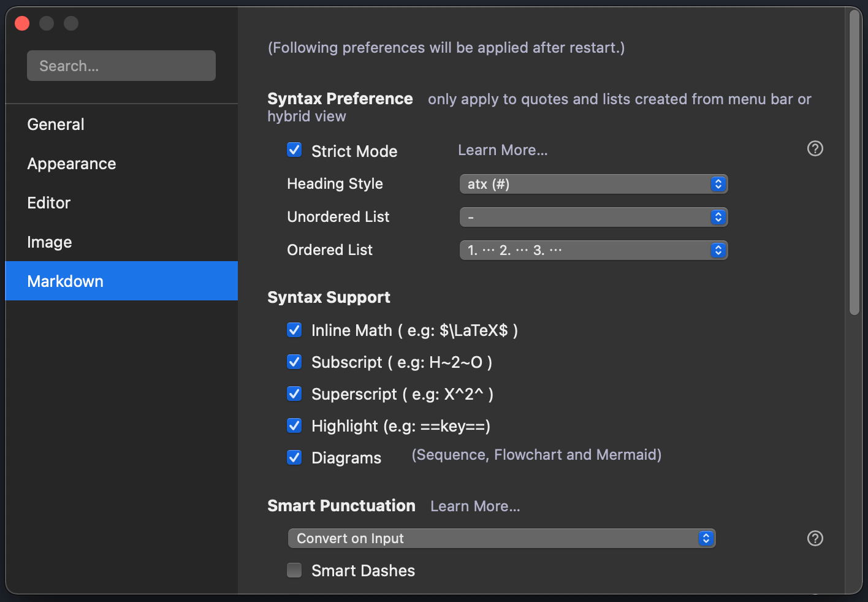Enable the Smart Dashes checkbox
Screen dimensions: 868x602
tap(294, 571)
